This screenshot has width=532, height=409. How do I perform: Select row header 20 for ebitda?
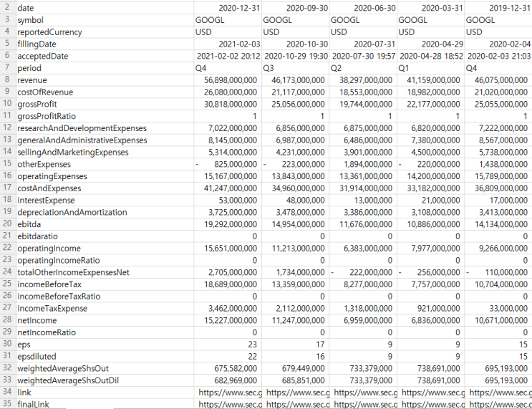7,224
